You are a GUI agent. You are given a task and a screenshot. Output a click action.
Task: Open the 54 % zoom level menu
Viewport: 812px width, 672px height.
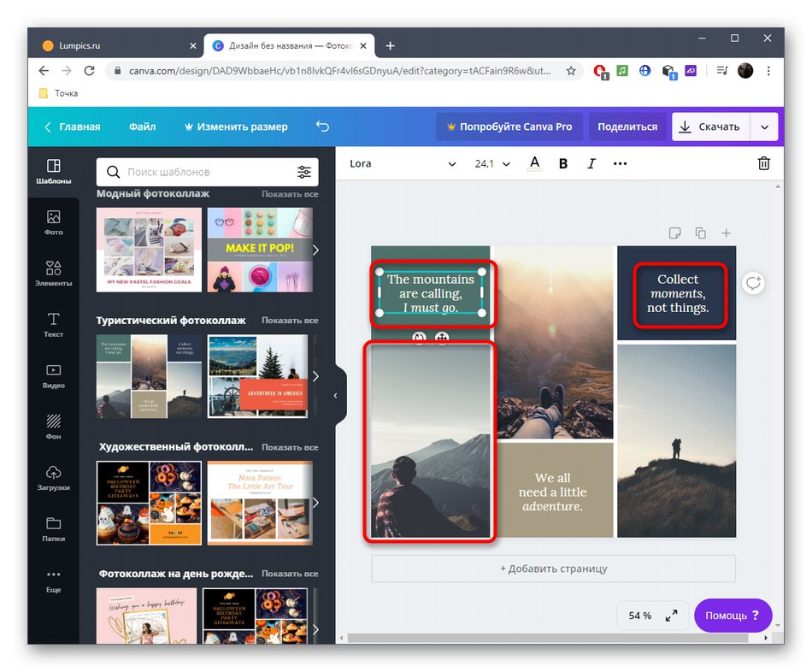pos(639,616)
